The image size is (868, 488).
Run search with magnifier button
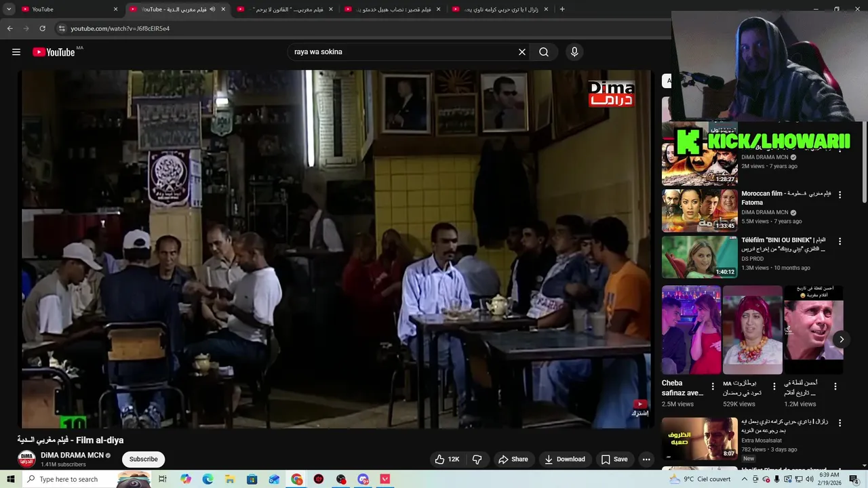click(544, 52)
